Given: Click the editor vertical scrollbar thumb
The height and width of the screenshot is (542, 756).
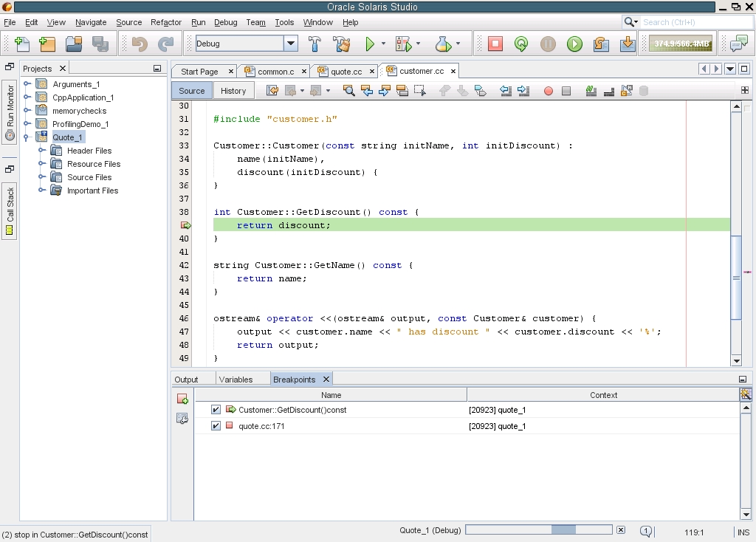Looking at the screenshot, I should [736, 277].
